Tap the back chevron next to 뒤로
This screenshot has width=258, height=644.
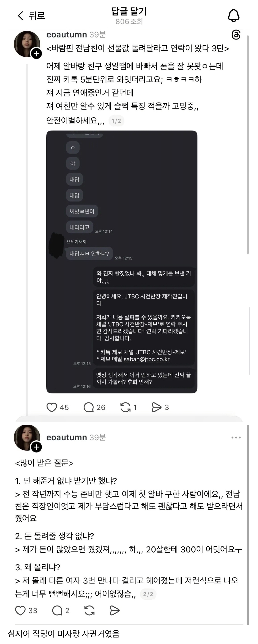pyautogui.click(x=21, y=16)
